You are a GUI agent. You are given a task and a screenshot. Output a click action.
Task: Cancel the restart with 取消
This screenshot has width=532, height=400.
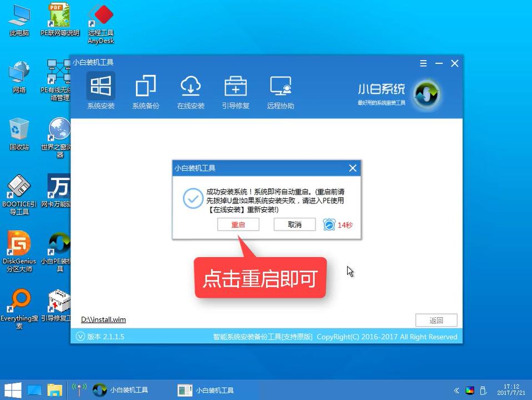tap(294, 224)
